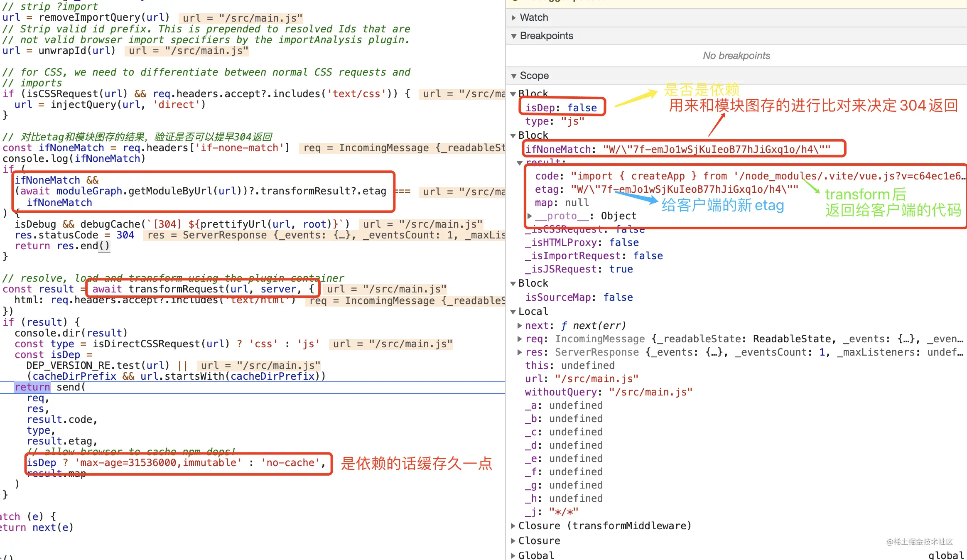Expand the Closure (transformMiddleware) scope
Screen dimensions: 967x560
click(x=513, y=526)
